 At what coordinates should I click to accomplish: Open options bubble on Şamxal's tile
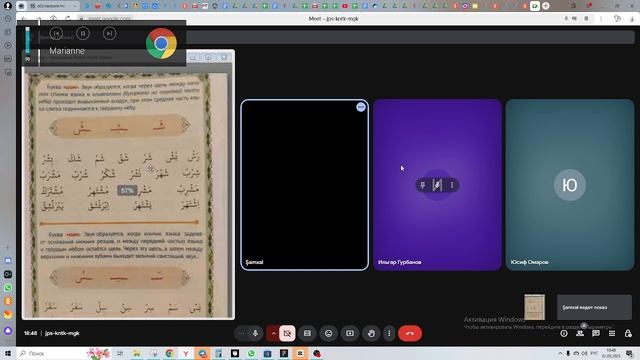[x=361, y=107]
